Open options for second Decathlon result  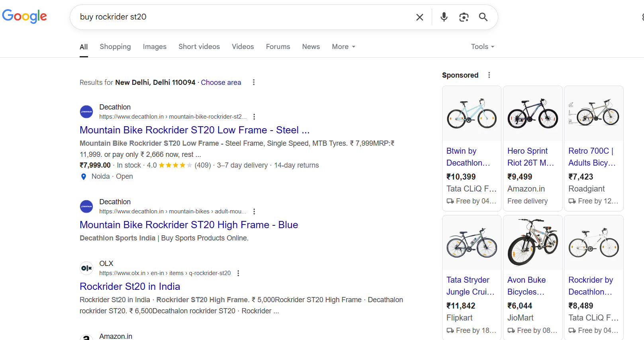pyautogui.click(x=254, y=211)
